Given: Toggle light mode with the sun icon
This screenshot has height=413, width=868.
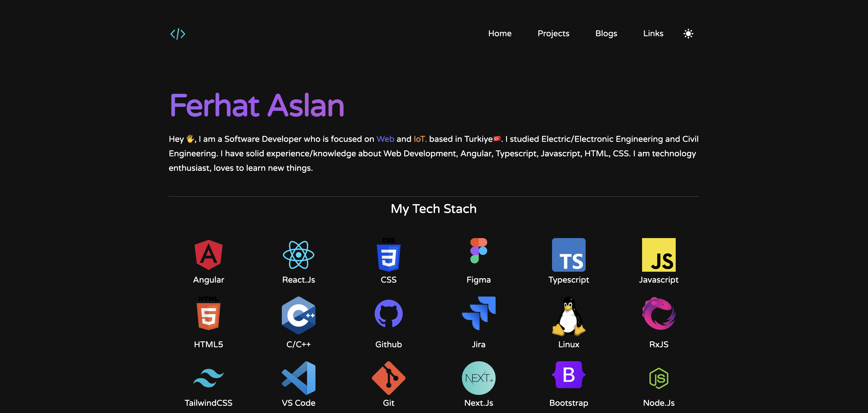Looking at the screenshot, I should 688,33.
